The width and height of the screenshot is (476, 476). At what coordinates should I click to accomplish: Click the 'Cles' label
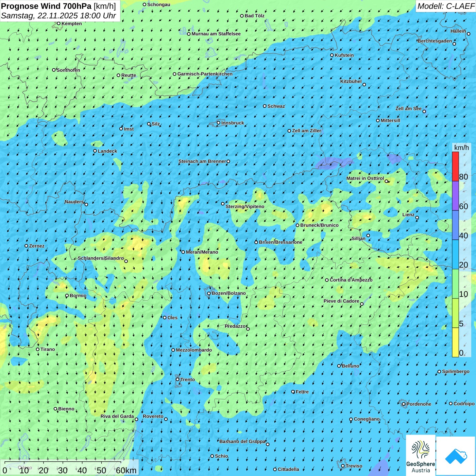coord(172,318)
